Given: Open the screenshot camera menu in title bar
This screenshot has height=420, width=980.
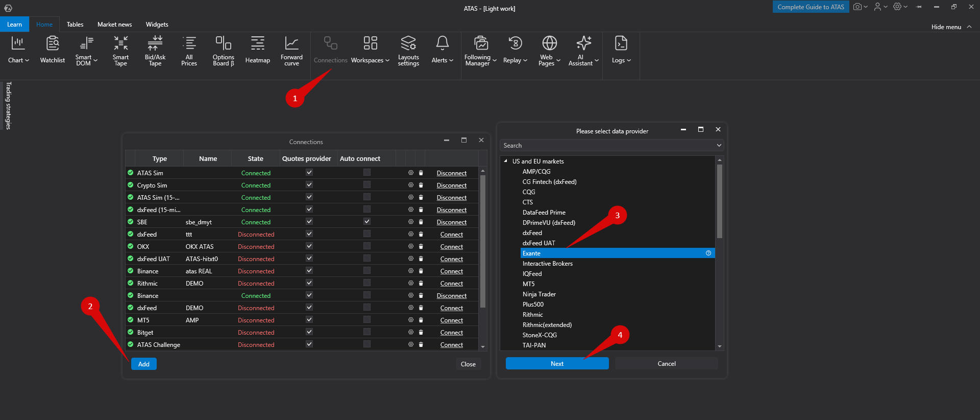Looking at the screenshot, I should pos(860,7).
